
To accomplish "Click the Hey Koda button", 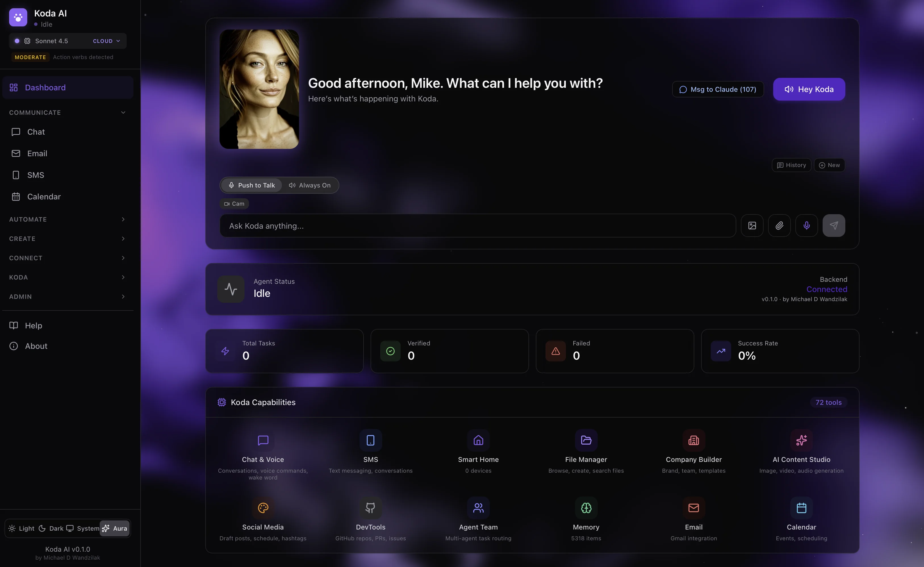I will click(x=809, y=89).
